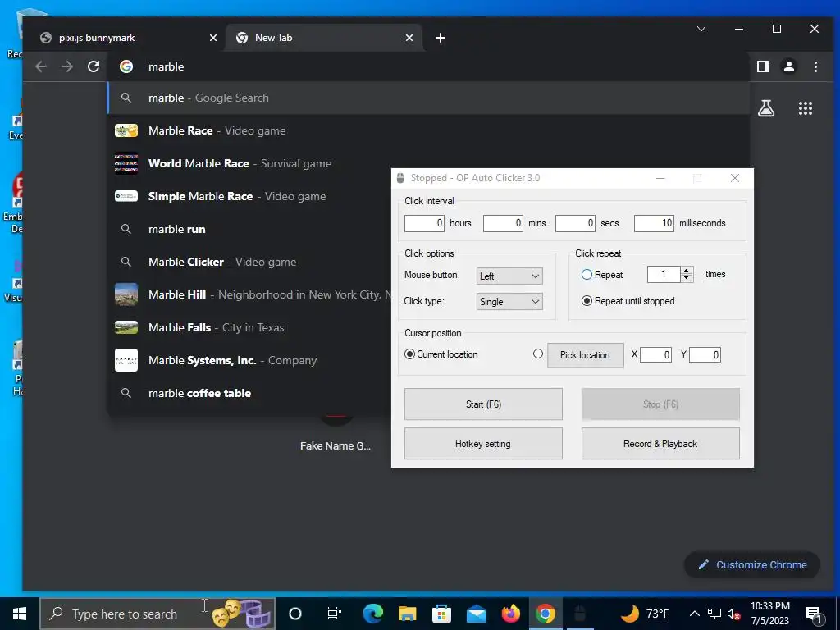840x630 pixels.
Task: Open a new tab with the plus icon
Action: tap(441, 38)
